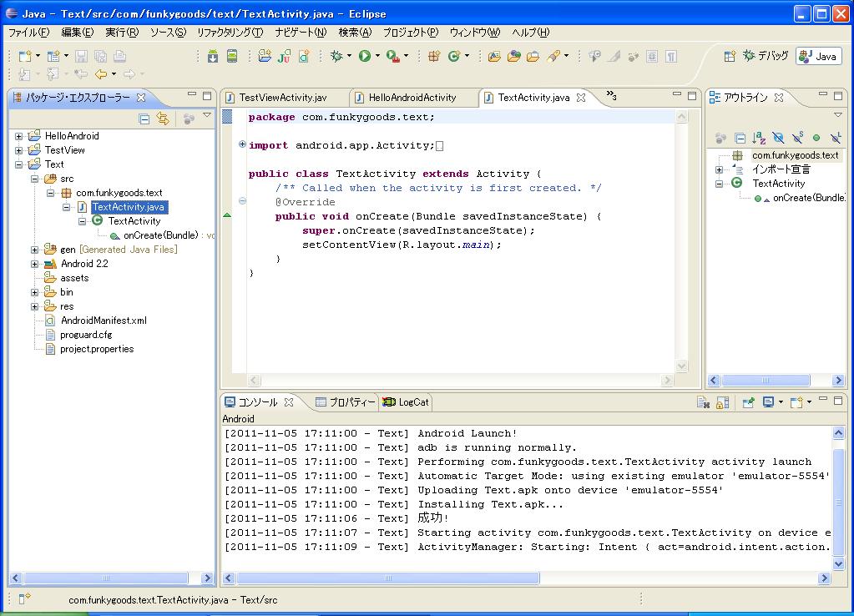
Task: Click the Open Console icon
Action: pyautogui.click(x=796, y=402)
